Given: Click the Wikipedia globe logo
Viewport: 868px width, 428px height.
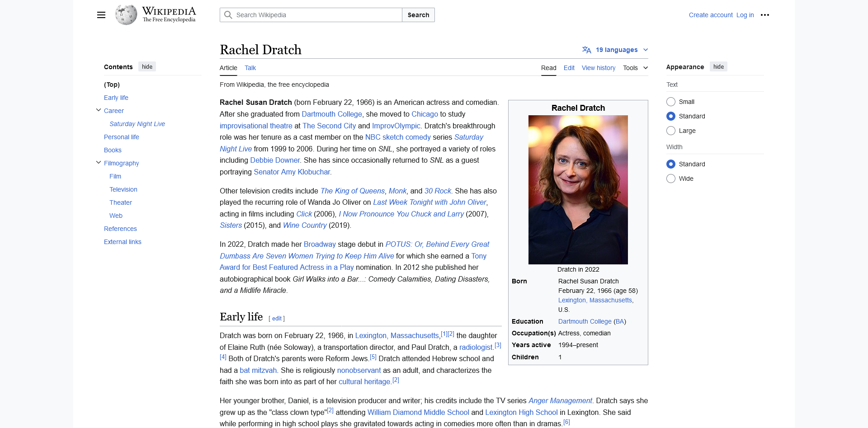Looking at the screenshot, I should coord(126,15).
